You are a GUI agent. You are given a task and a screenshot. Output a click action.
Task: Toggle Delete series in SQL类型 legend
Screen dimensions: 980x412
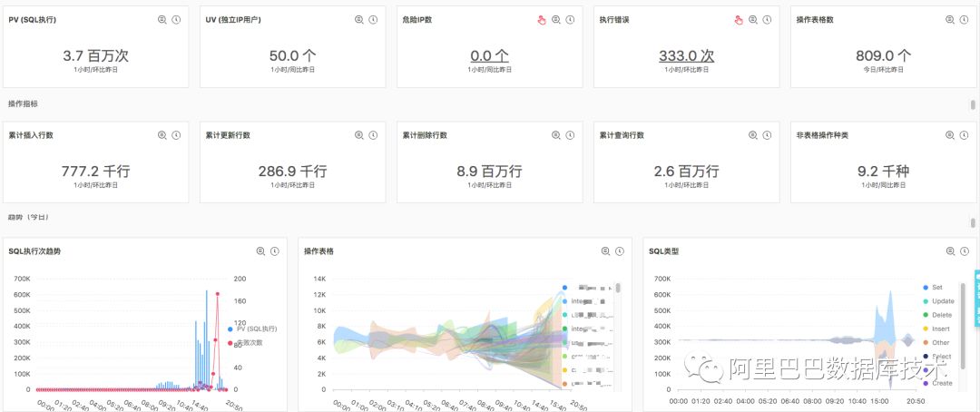(x=937, y=315)
